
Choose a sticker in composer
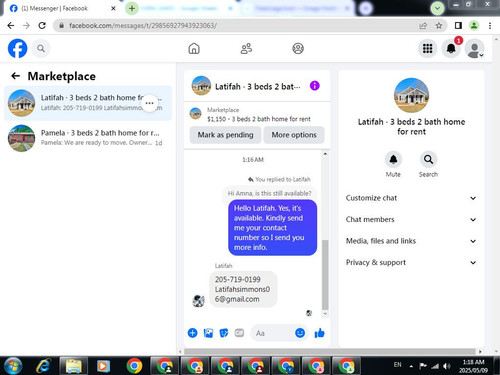224,333
